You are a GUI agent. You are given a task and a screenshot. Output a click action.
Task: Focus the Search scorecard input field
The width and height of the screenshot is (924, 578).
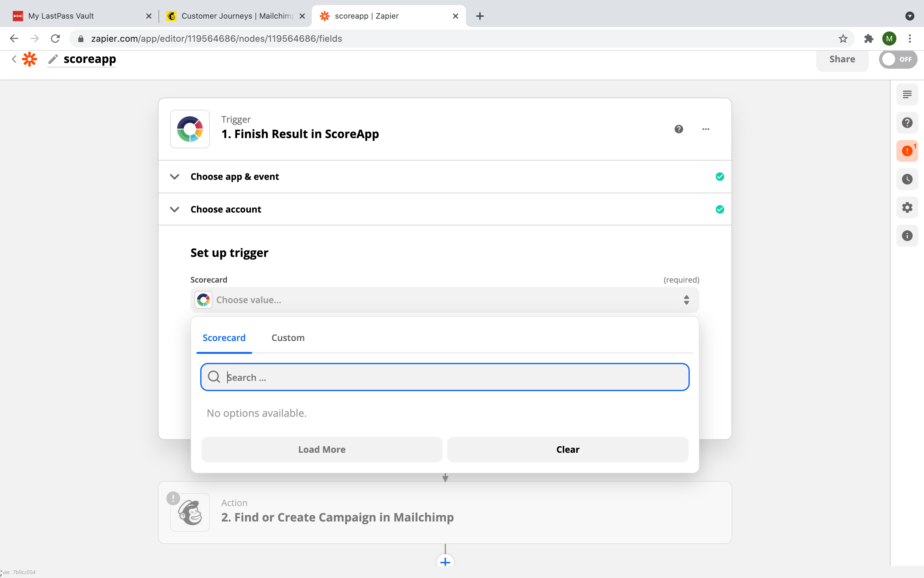click(445, 377)
